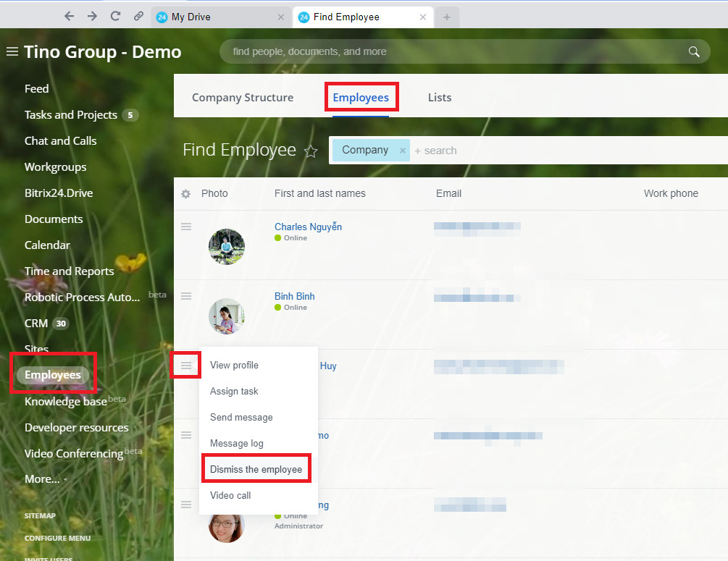Switch to the Company Structure tab
Image resolution: width=728 pixels, height=561 pixels.
[x=243, y=98]
